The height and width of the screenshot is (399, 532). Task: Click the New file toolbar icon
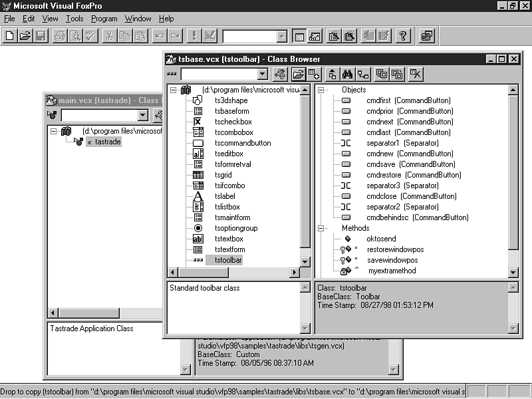coord(10,36)
